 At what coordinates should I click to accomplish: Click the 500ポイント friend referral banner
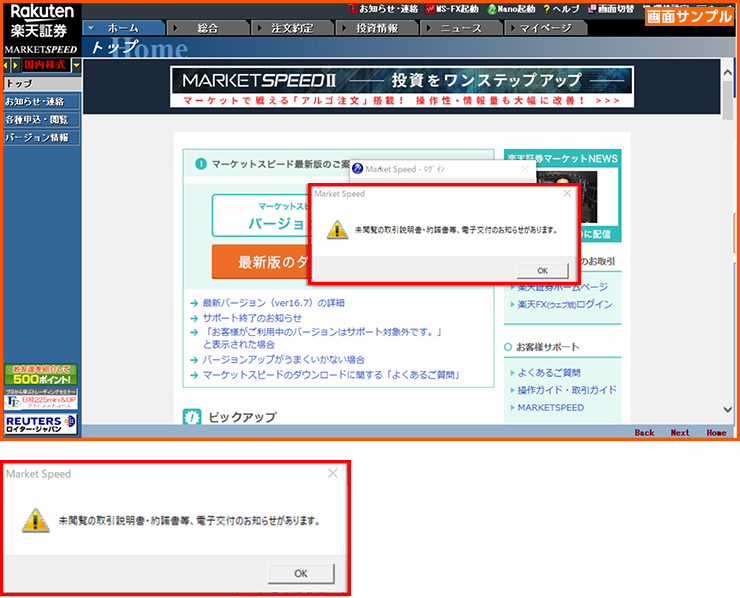[41, 375]
